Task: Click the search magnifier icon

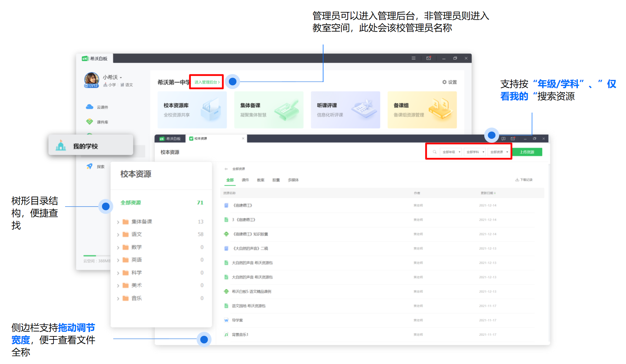Action: [x=434, y=152]
